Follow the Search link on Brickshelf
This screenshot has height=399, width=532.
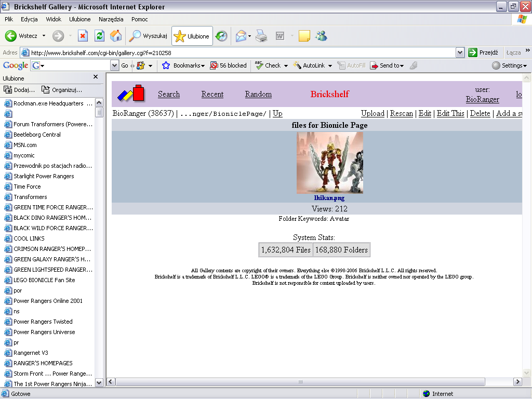point(169,94)
